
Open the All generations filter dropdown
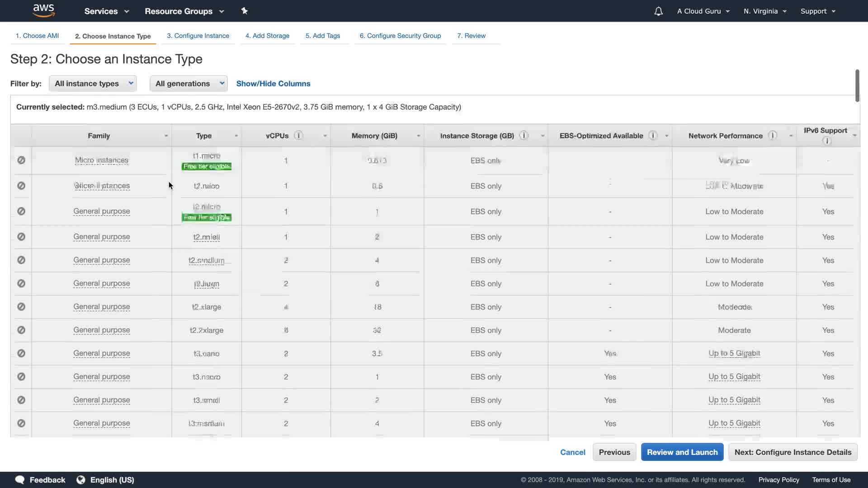[x=189, y=84]
